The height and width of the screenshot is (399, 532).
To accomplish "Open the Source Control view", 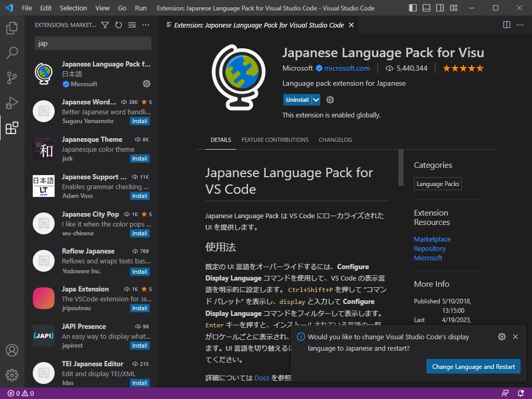I will (x=12, y=78).
